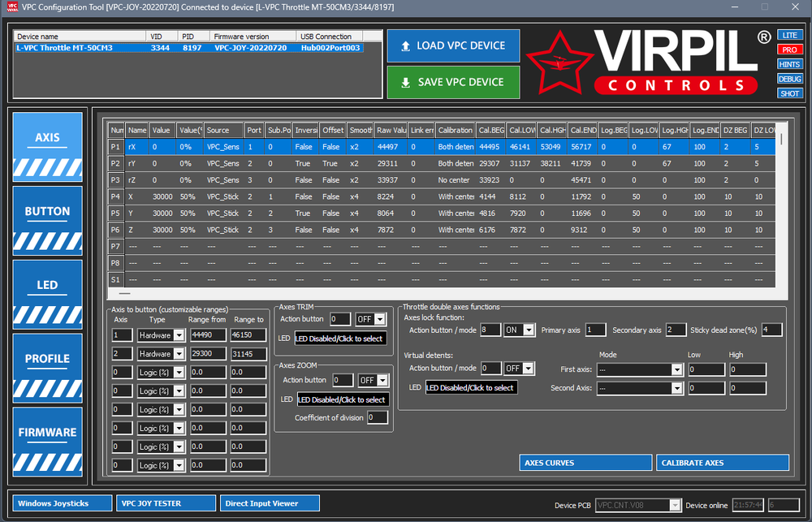812x522 pixels.
Task: Click Range from field containing 29300
Action: pyautogui.click(x=208, y=354)
